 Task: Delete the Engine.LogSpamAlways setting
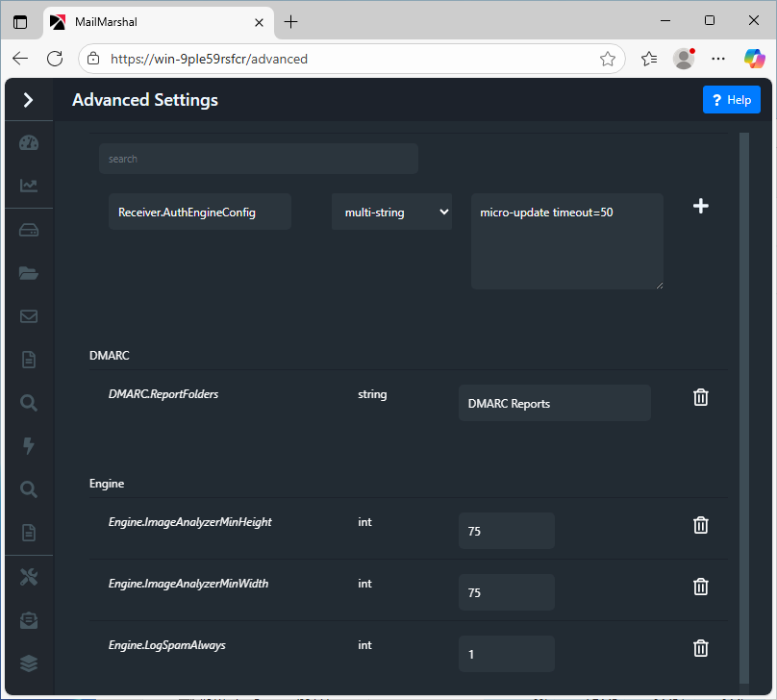701,648
